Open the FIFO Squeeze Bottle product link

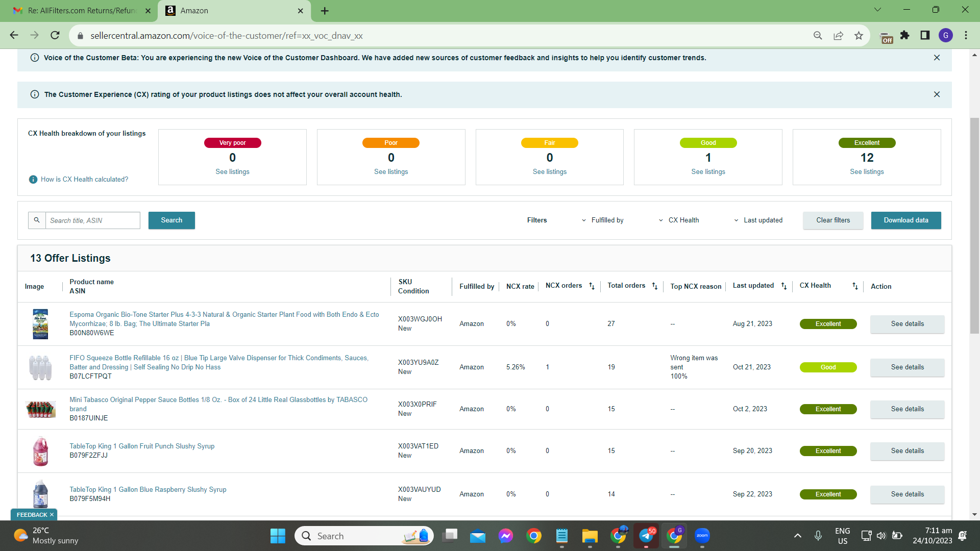[219, 363]
